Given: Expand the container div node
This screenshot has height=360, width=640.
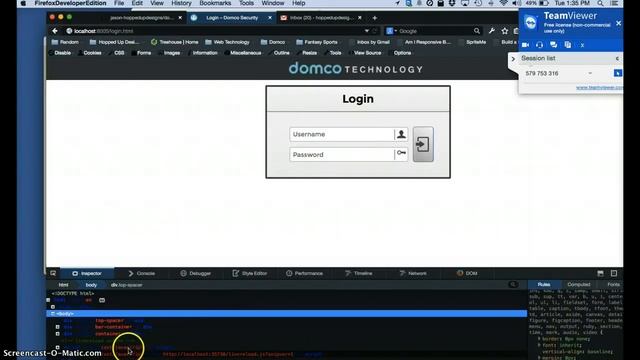Looking at the screenshot, I should pyautogui.click(x=58, y=333).
